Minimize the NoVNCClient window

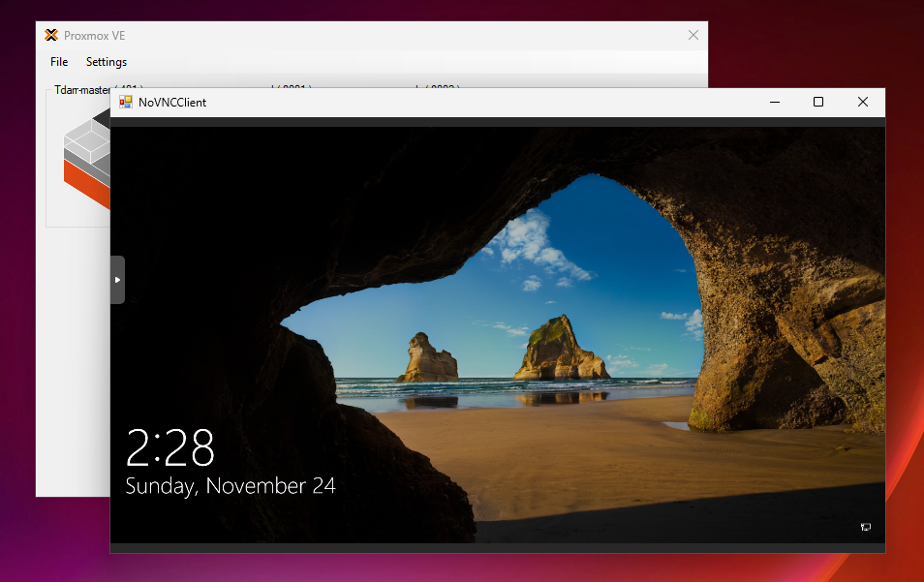[x=775, y=102]
